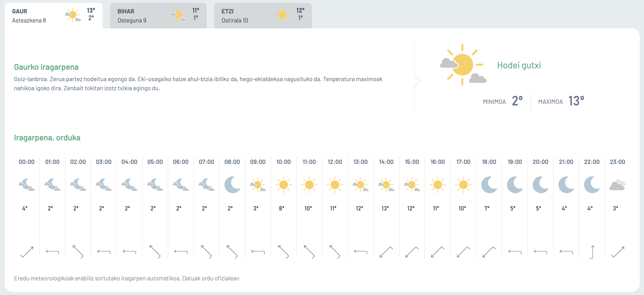Click the MINIMOA 2° value
The image size is (644, 295).
point(517,101)
